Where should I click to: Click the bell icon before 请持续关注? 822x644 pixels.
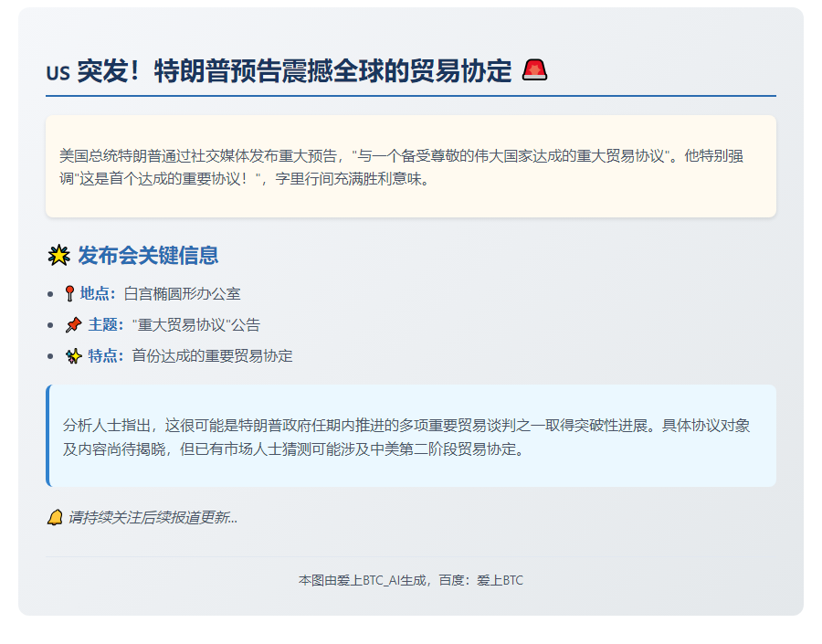click(55, 518)
